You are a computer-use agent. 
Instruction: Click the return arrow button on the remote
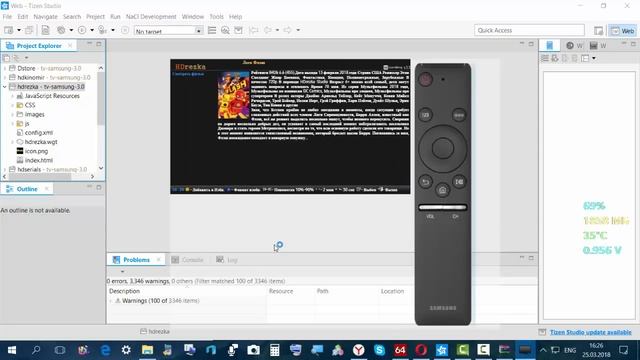pyautogui.click(x=425, y=182)
